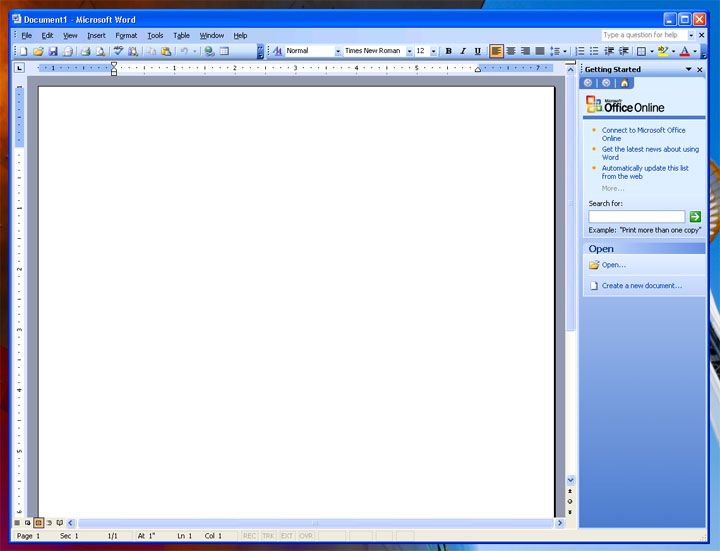Click the Line Spacing icon
Screen dimensions: 720x551
(555, 51)
